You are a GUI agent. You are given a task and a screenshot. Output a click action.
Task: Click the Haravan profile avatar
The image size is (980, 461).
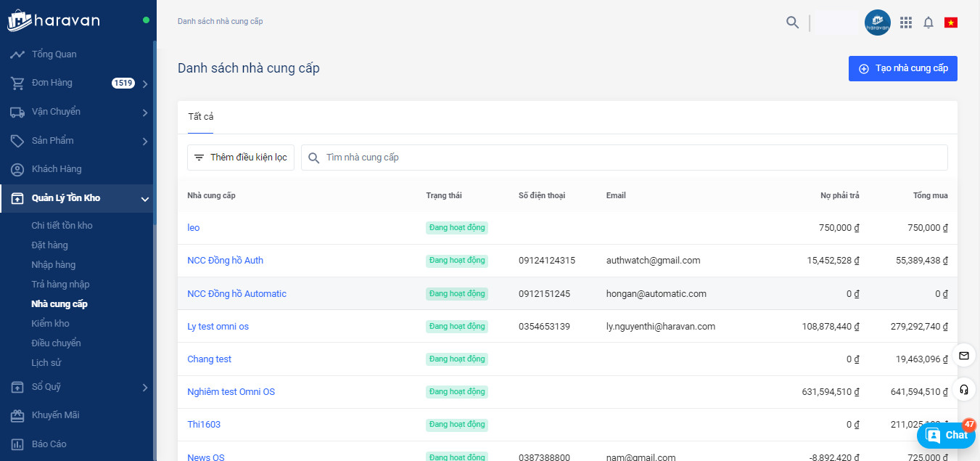click(x=877, y=23)
